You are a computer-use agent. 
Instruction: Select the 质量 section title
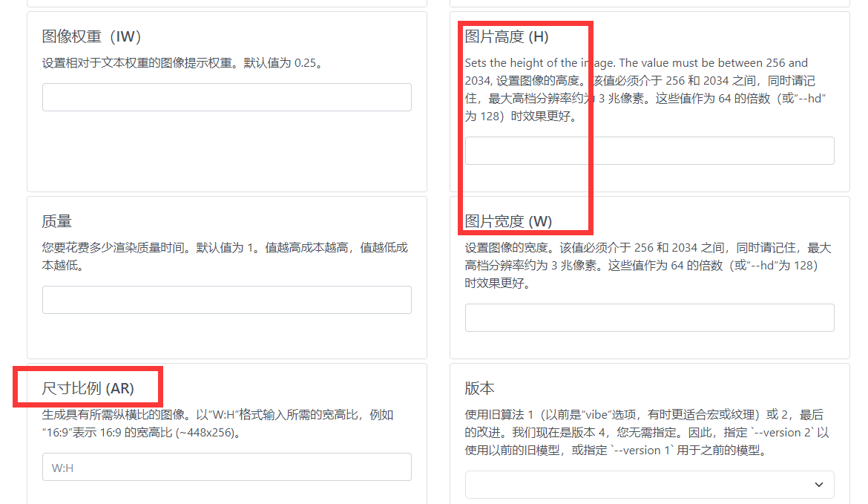[x=57, y=221]
